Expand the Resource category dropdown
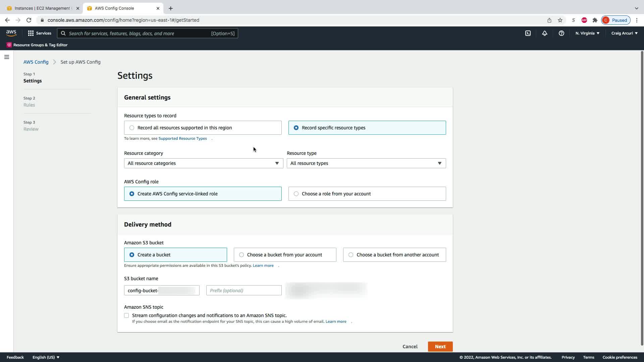 tap(203, 163)
